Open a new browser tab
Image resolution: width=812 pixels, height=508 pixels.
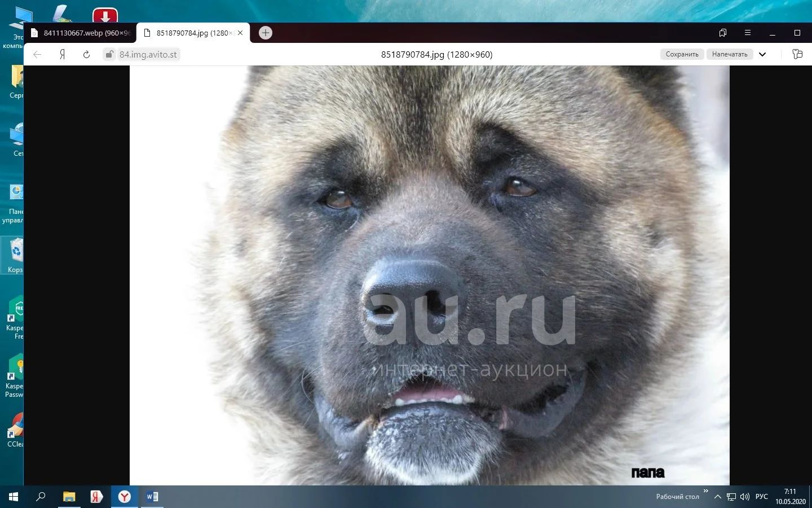pos(266,33)
